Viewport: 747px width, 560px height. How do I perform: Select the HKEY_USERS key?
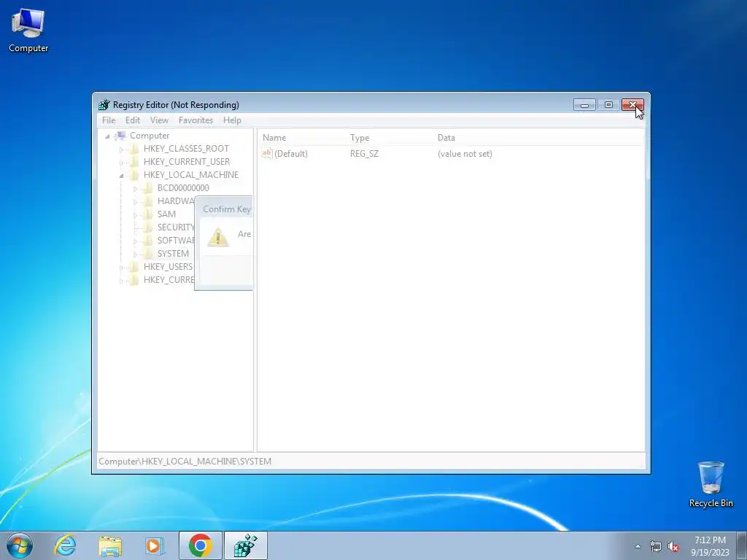(169, 267)
